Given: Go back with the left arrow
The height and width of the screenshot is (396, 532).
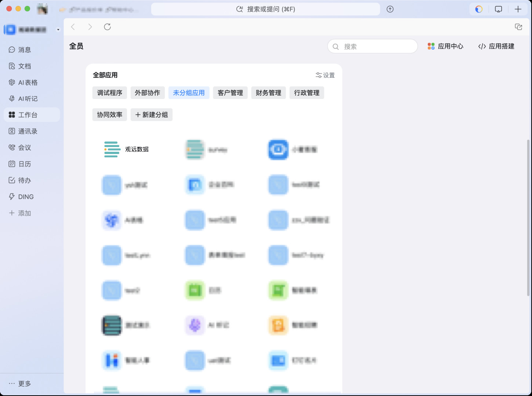Looking at the screenshot, I should coord(73,27).
